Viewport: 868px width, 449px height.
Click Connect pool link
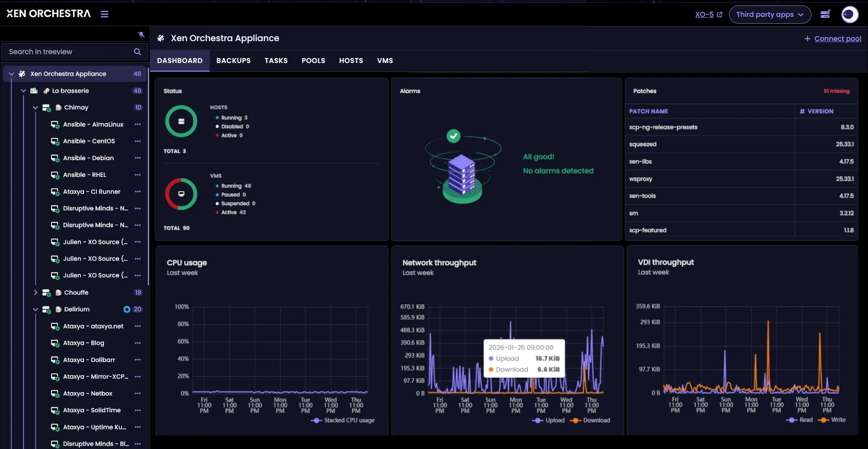pyautogui.click(x=833, y=39)
